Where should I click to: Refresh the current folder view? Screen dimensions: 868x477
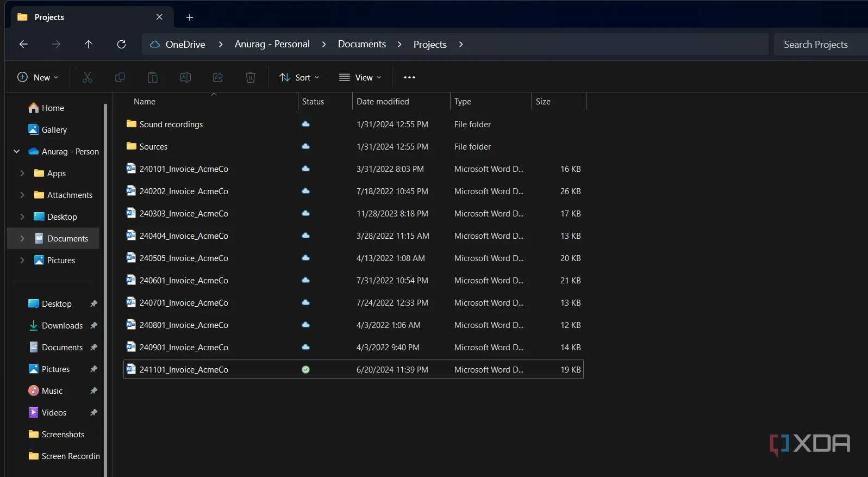pyautogui.click(x=121, y=44)
